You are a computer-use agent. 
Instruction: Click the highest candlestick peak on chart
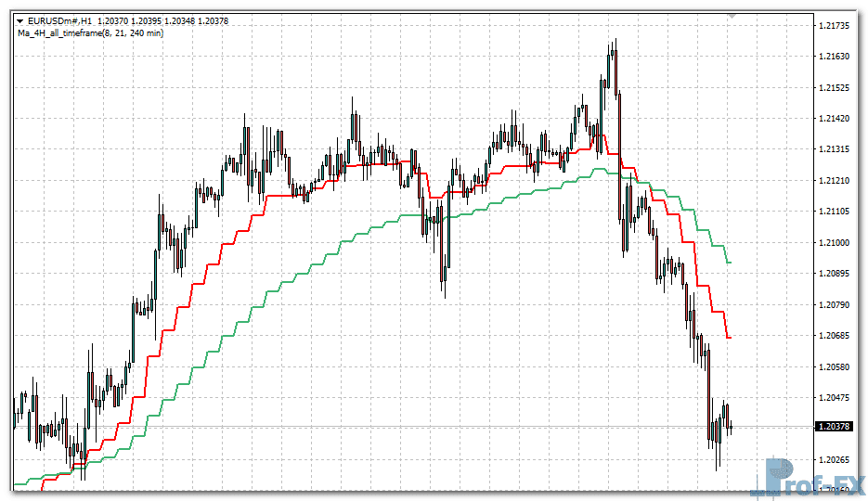click(x=615, y=43)
